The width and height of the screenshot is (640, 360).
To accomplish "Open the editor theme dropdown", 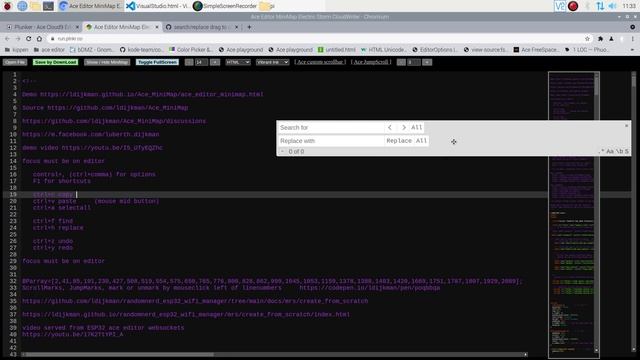I will [x=272, y=62].
